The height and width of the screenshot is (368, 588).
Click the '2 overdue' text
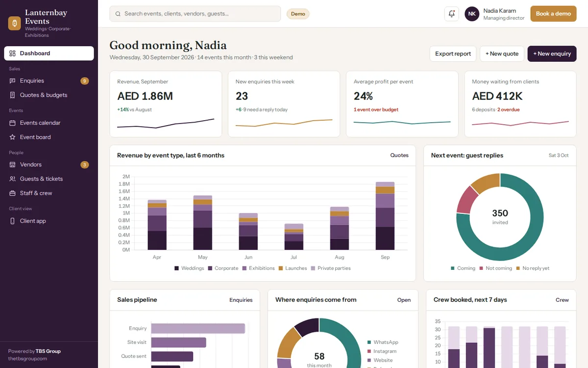(509, 110)
